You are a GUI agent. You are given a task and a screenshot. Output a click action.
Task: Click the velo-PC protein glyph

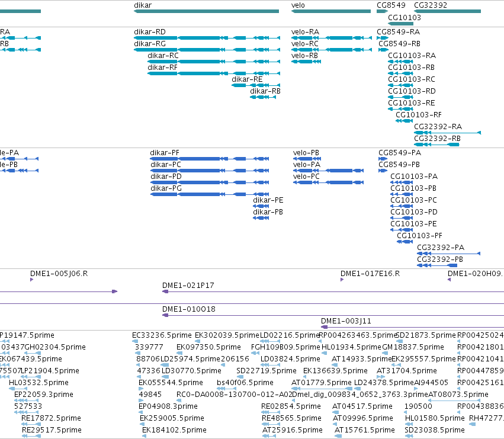329,182
